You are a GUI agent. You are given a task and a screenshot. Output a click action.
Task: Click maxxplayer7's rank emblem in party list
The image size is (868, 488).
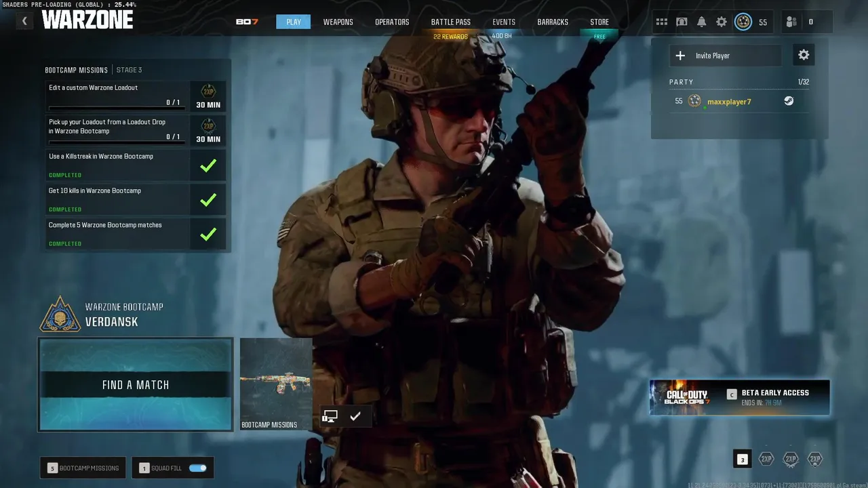click(694, 101)
